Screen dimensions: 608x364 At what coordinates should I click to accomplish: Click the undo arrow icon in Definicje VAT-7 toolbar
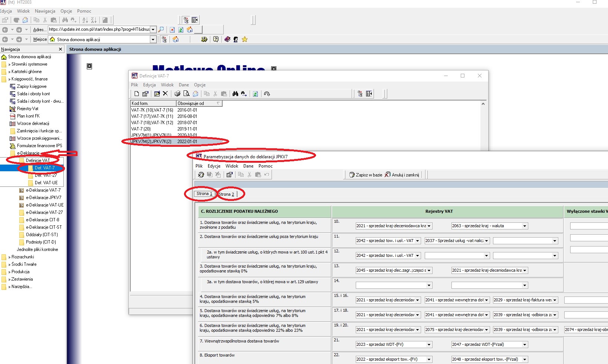coord(267,94)
